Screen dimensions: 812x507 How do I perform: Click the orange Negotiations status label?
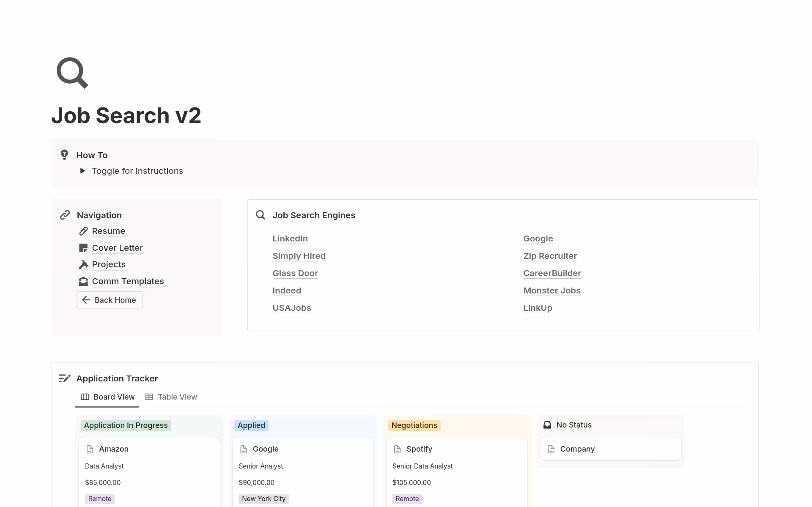414,425
